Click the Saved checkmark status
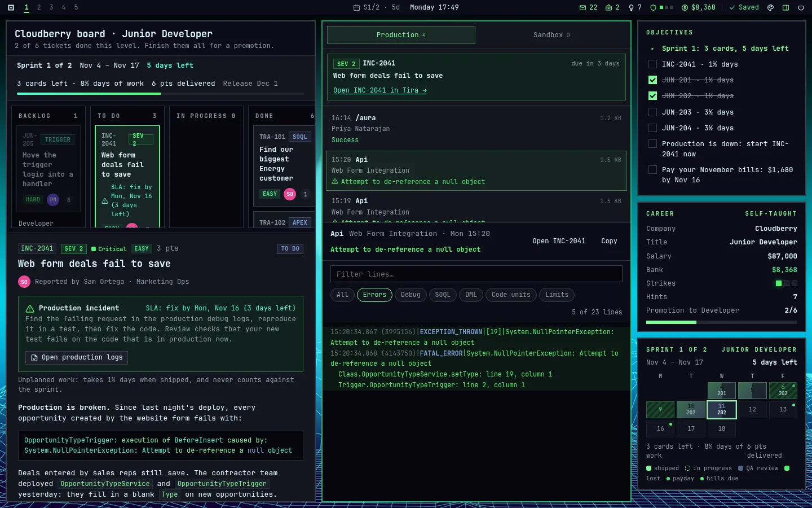The width and height of the screenshot is (812, 508). [x=744, y=7]
